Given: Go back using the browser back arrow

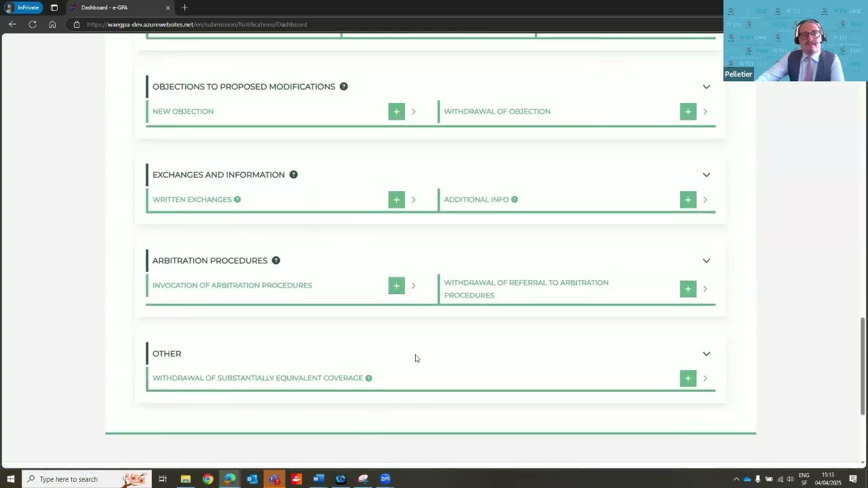Looking at the screenshot, I should (x=13, y=24).
